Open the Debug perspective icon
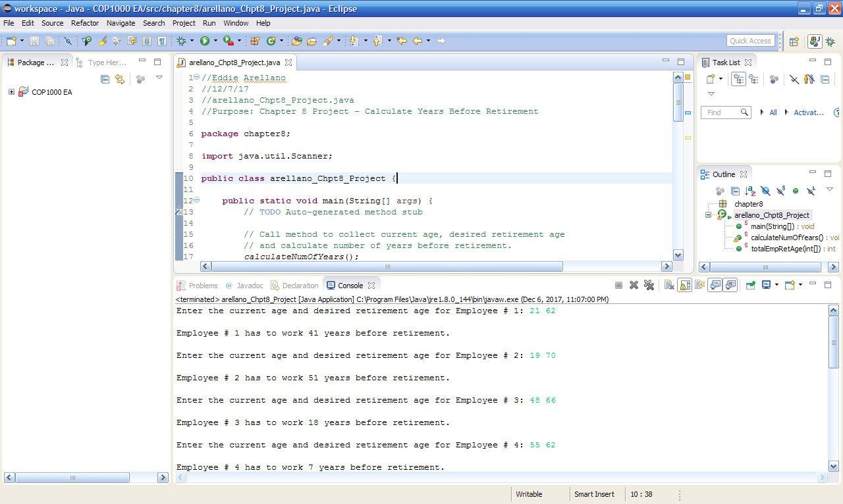The height and width of the screenshot is (504, 843). 830,41
